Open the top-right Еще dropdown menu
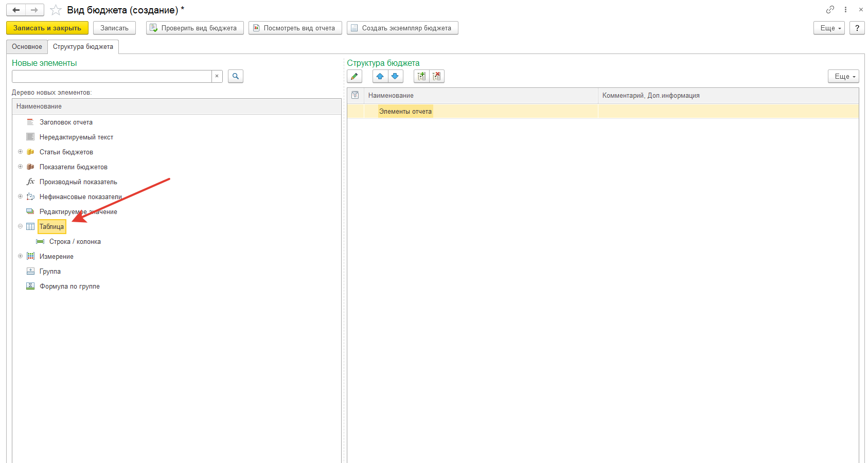868x463 pixels. tap(830, 28)
